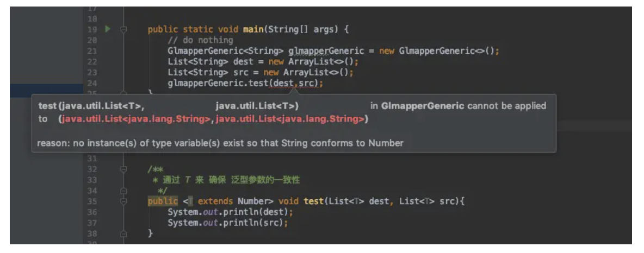Image resolution: width=644 pixels, height=253 pixels.
Task: Click the Javadoc fold end marker at line 34
Action: point(123,191)
